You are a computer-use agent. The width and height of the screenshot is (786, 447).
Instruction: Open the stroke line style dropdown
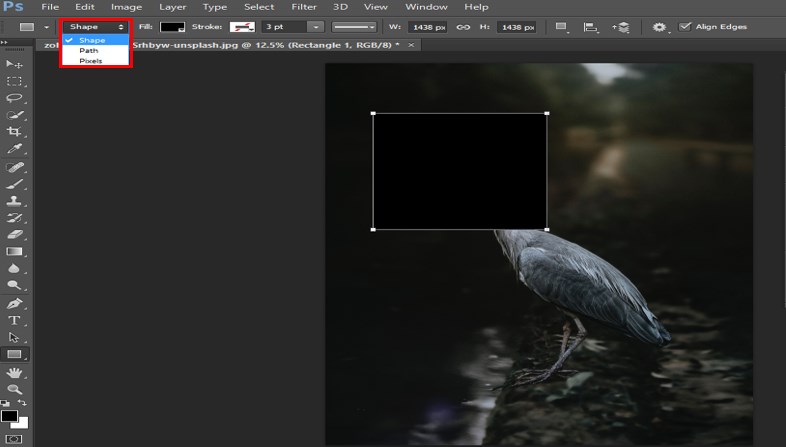pyautogui.click(x=354, y=27)
